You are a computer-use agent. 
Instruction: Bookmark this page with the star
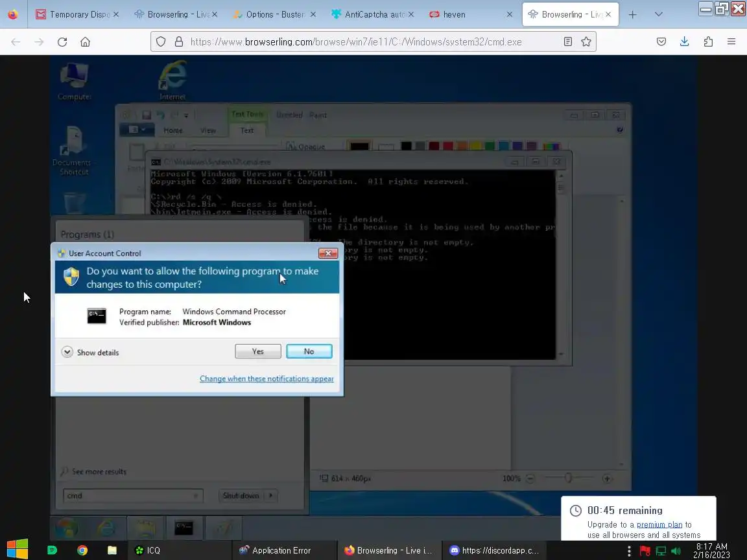coord(586,42)
